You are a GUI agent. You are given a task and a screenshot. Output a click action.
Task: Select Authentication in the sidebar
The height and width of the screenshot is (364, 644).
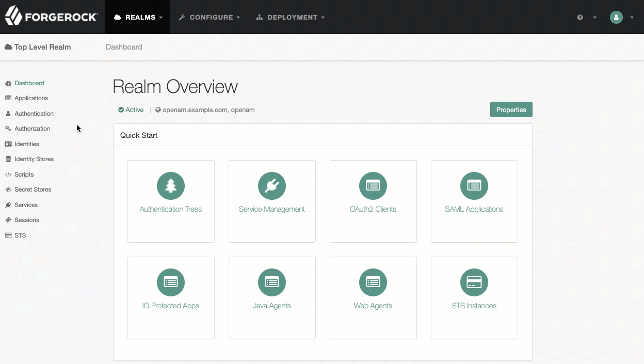pyautogui.click(x=34, y=114)
